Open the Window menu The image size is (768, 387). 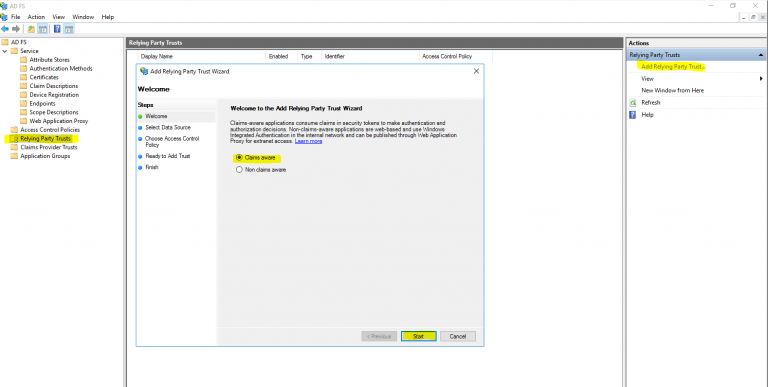point(83,17)
